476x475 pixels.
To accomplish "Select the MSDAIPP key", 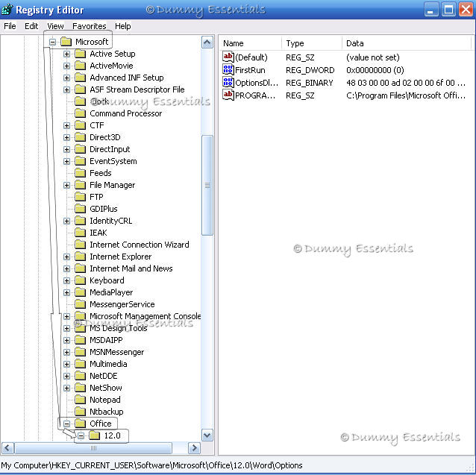I will tap(106, 340).
